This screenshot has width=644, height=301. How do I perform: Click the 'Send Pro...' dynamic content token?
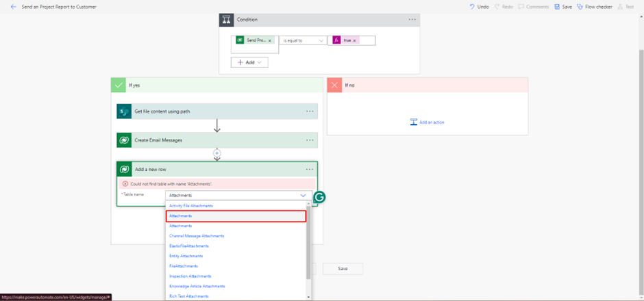point(255,40)
